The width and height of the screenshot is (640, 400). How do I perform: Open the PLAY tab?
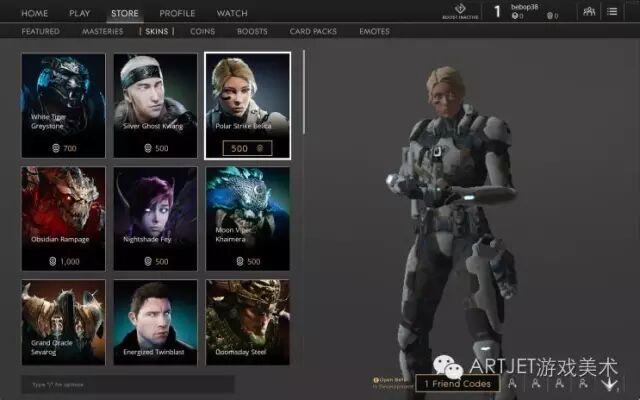(80, 13)
